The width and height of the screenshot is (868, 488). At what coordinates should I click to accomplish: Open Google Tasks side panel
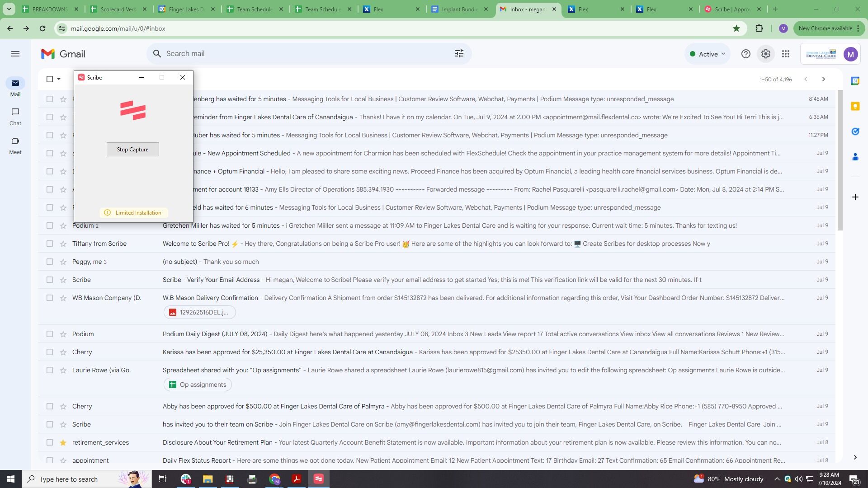click(855, 131)
